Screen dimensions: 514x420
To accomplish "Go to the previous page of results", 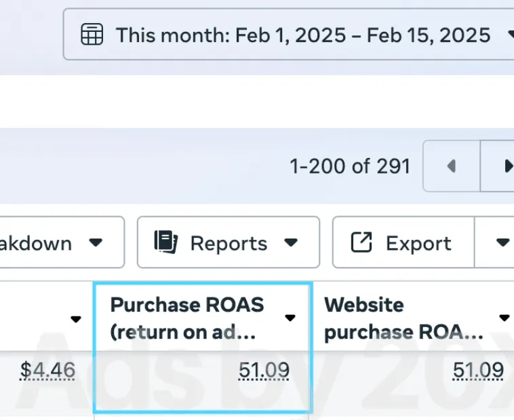I will [x=452, y=166].
